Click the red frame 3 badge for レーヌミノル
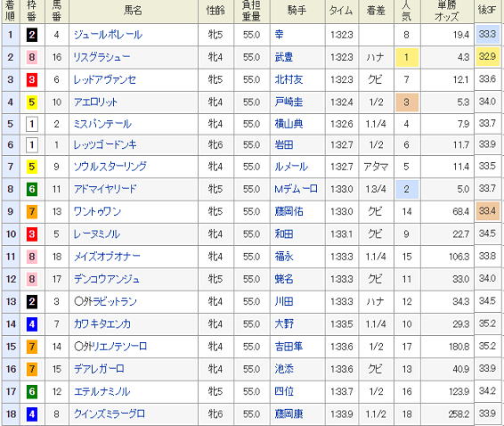The height and width of the screenshot is (426, 504). tap(31, 233)
